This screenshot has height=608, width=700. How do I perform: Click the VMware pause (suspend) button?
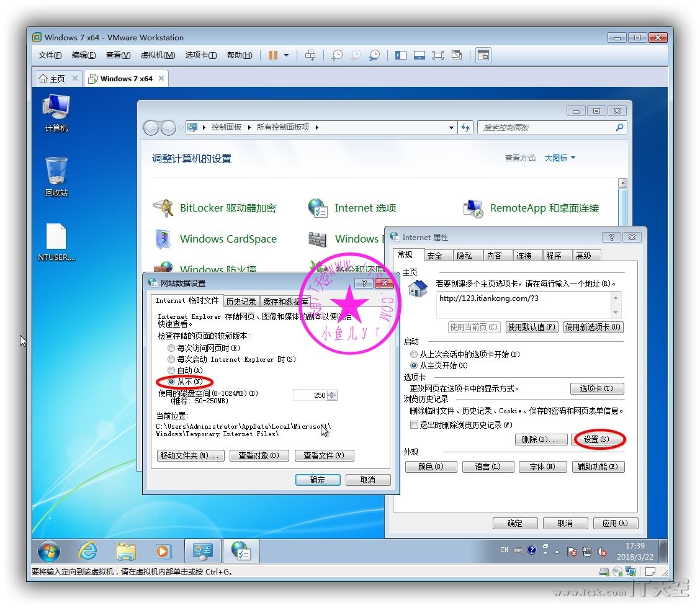pyautogui.click(x=273, y=55)
